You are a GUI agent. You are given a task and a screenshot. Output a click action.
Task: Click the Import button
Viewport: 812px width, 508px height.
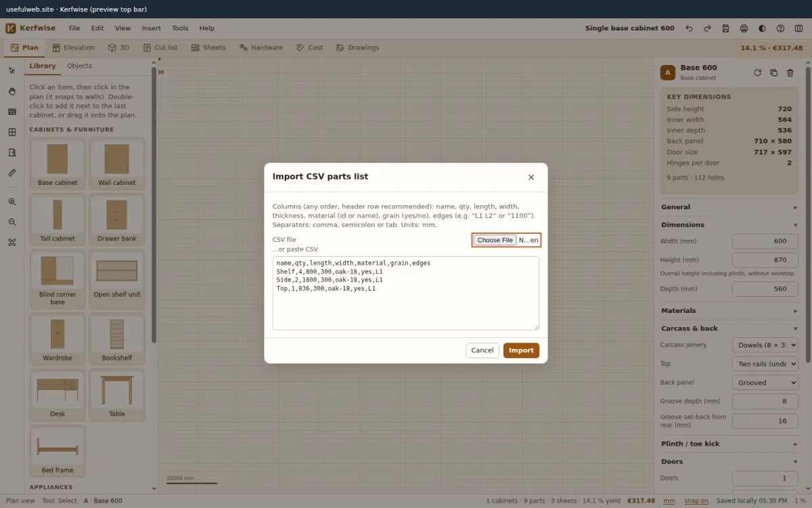pyautogui.click(x=521, y=350)
